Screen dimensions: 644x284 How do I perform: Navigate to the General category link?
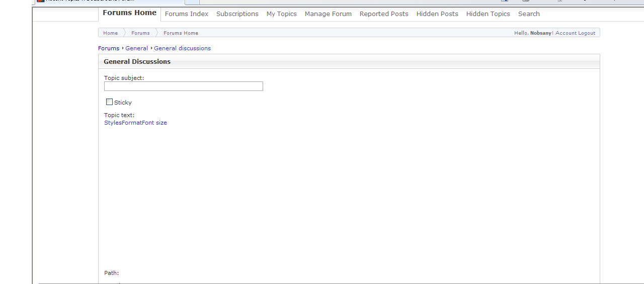point(136,48)
